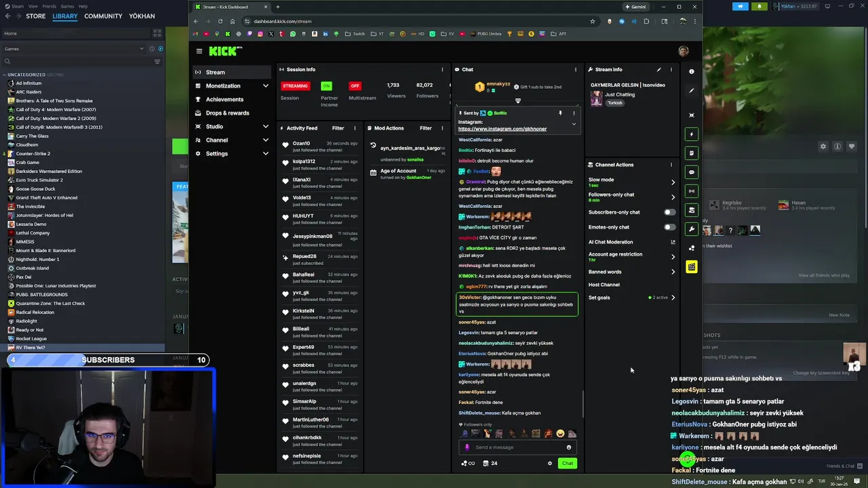Screen dimensions: 868x488
Task: Open chat settings gear icon
Action: click(x=550, y=464)
